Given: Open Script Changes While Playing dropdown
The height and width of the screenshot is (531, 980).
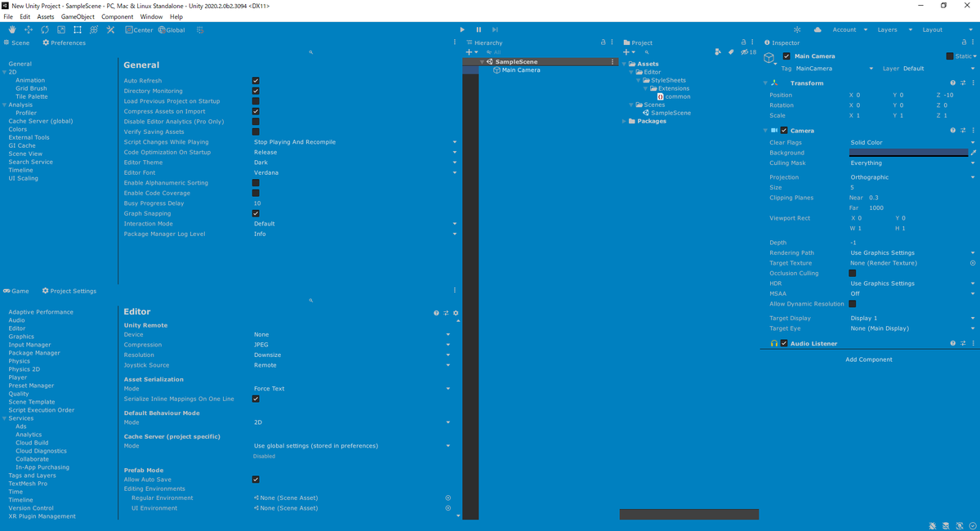Looking at the screenshot, I should tap(354, 142).
